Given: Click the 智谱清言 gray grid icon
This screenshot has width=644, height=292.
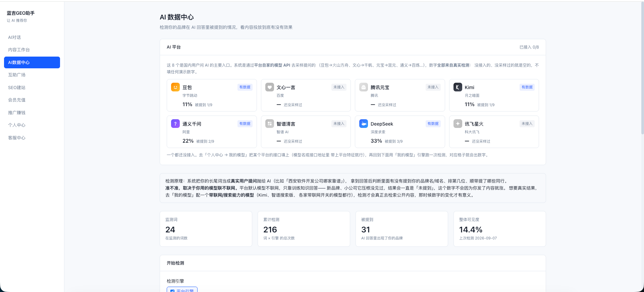Looking at the screenshot, I should tap(270, 124).
